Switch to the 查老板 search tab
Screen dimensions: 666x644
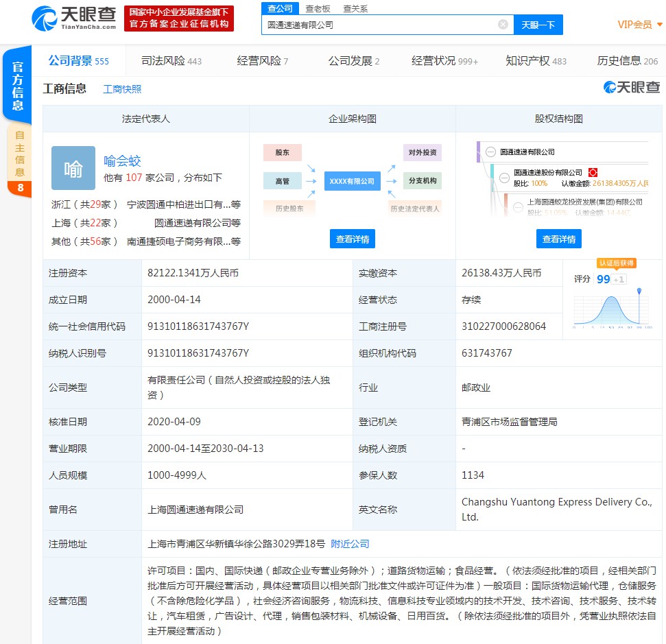pos(318,8)
